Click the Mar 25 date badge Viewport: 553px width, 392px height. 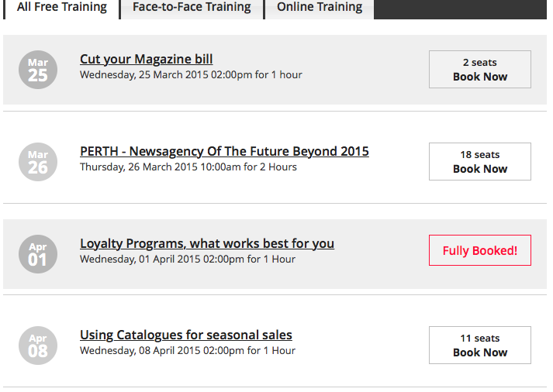(x=37, y=70)
